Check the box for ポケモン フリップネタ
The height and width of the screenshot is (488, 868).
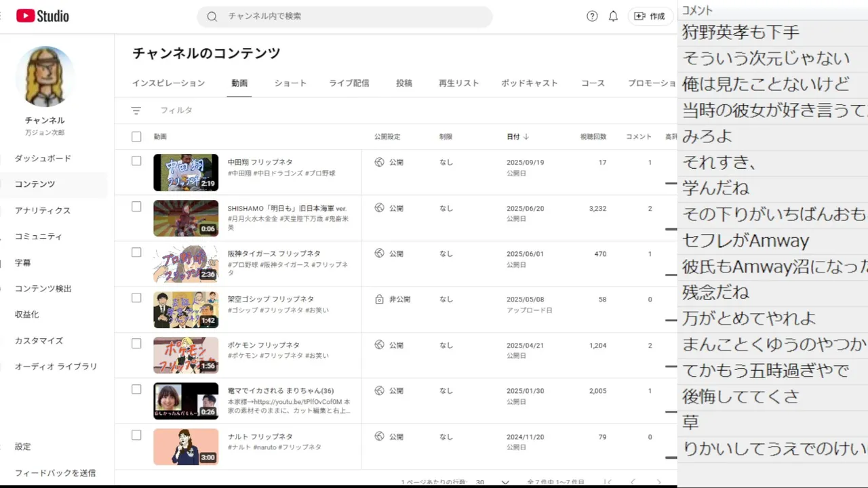(136, 344)
